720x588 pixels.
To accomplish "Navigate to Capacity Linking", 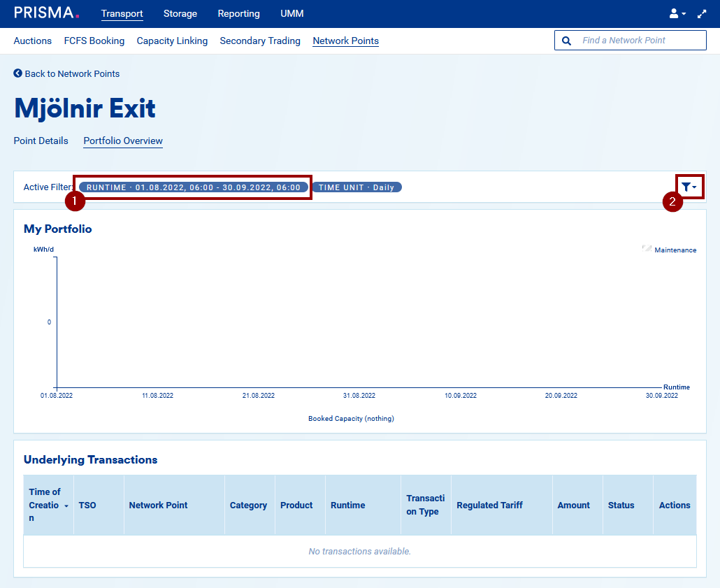I will pyautogui.click(x=172, y=41).
